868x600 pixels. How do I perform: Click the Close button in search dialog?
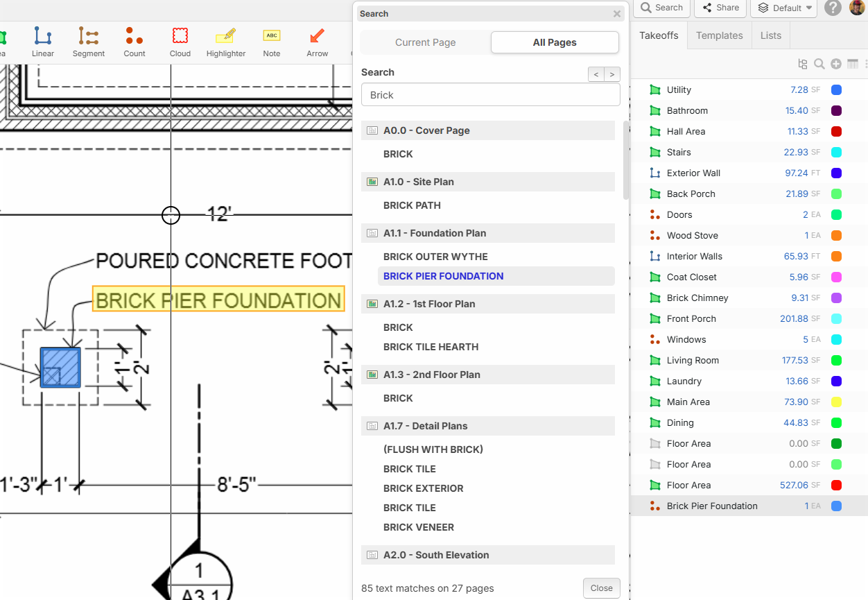[601, 588]
